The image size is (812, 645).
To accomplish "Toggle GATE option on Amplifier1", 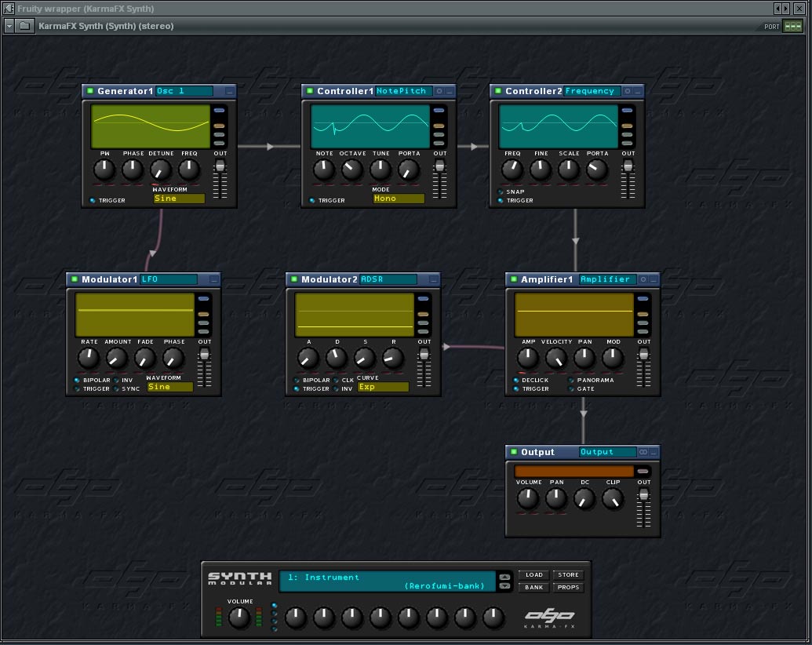I will (x=571, y=389).
